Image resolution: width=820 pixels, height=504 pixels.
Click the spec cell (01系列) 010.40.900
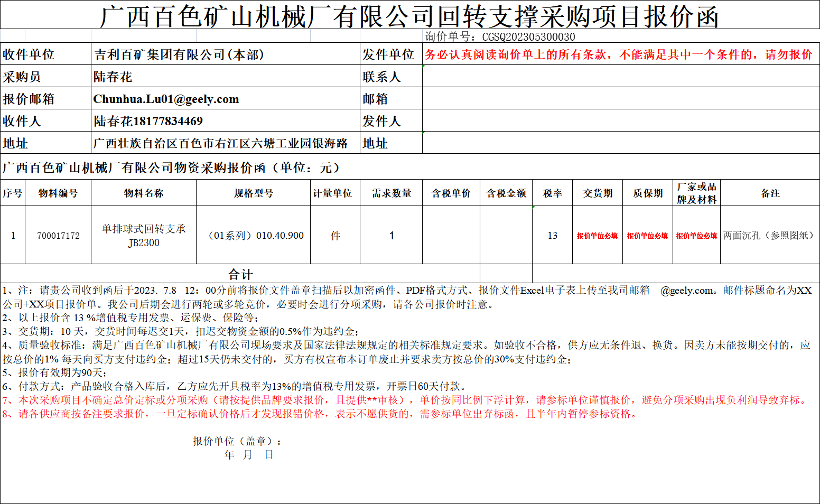click(254, 235)
